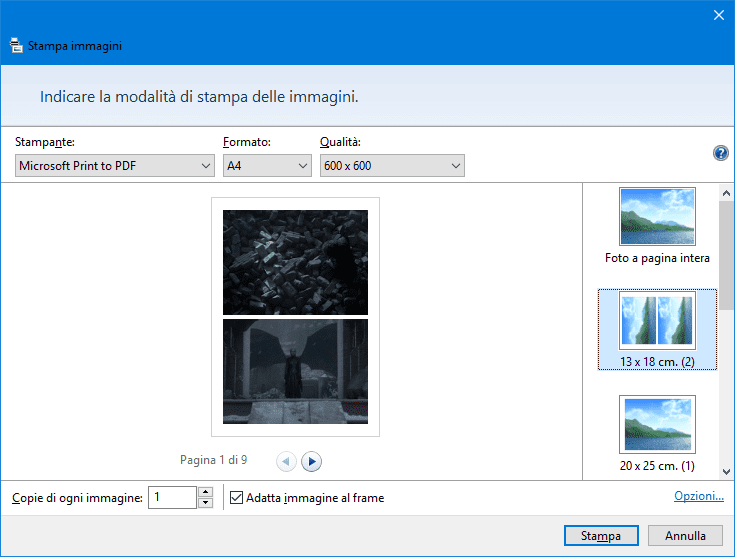Click the blue help question mark icon
735x557 pixels.
(x=720, y=153)
